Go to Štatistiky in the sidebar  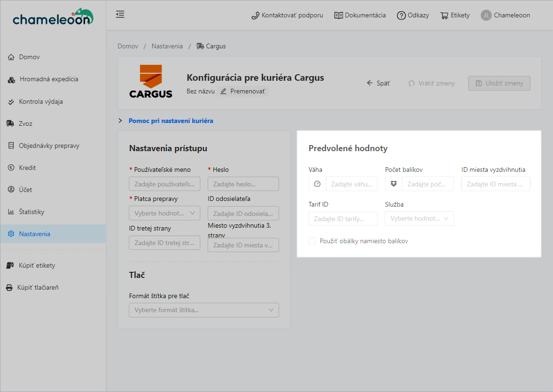[x=31, y=212]
